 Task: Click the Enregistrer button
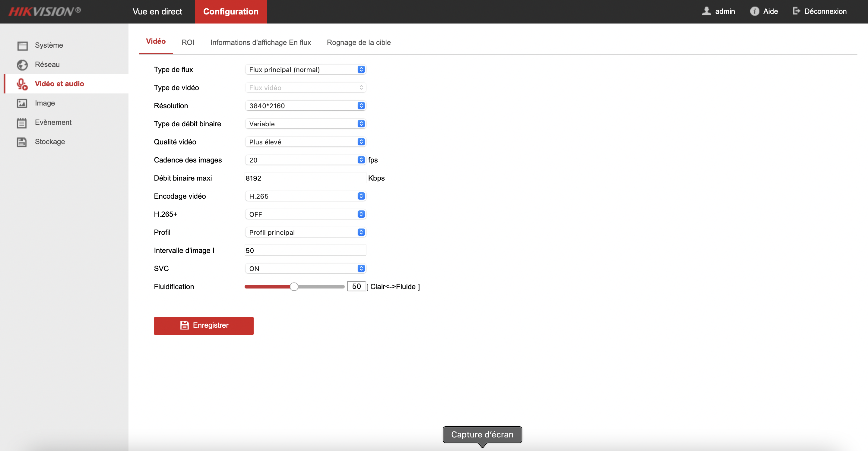pos(204,325)
